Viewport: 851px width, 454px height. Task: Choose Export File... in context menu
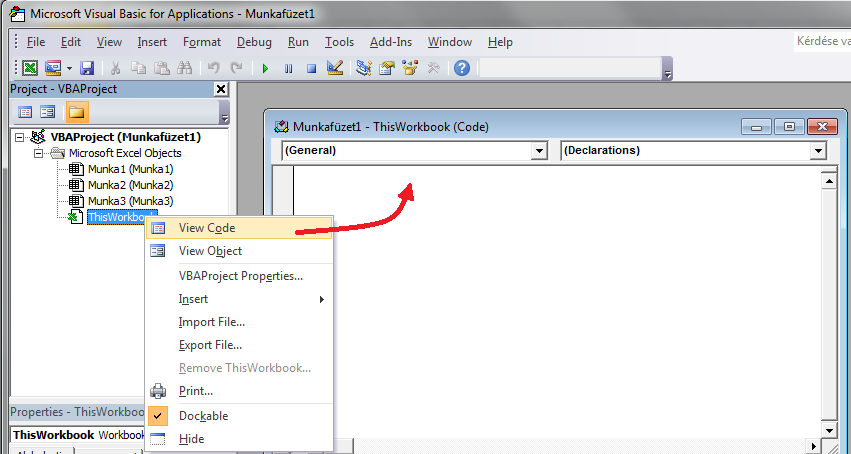coord(239,344)
